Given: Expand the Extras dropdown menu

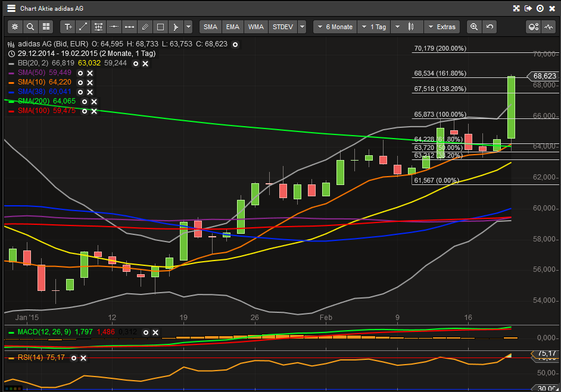Looking at the screenshot, I should click(x=442, y=27).
